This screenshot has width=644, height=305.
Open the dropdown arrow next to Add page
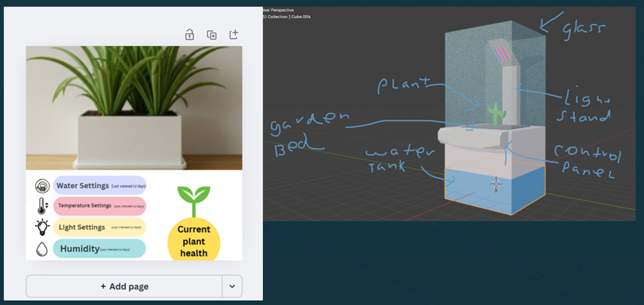click(232, 286)
